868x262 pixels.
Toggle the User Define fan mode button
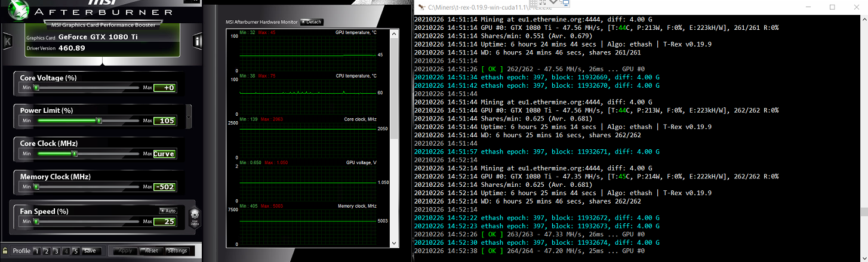194,217
